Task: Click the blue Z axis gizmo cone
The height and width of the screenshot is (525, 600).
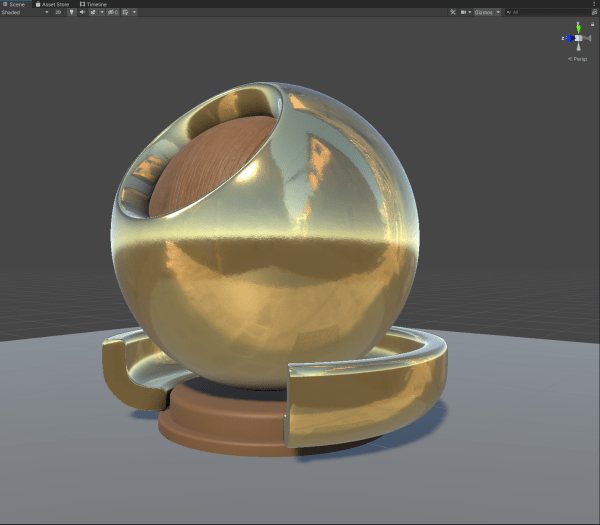Action: (x=568, y=38)
